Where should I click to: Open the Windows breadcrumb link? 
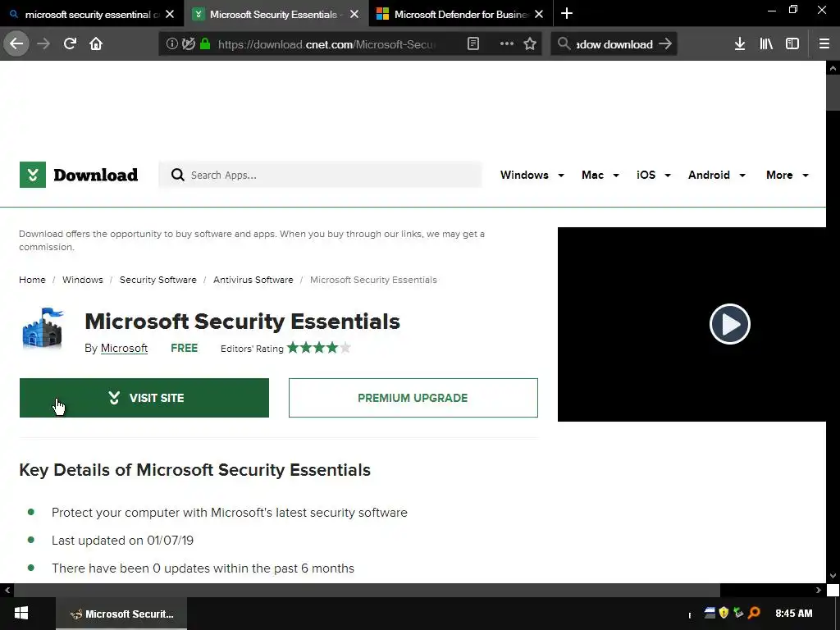pyautogui.click(x=83, y=280)
